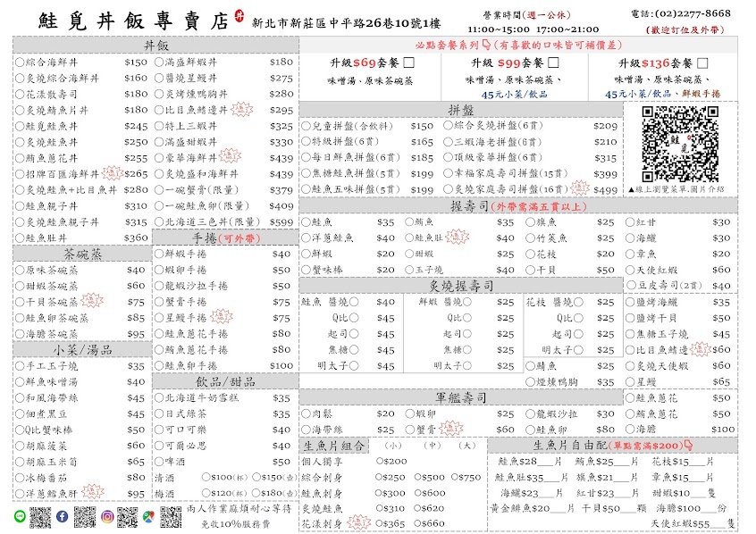Click the large online menu QR code

[680, 144]
